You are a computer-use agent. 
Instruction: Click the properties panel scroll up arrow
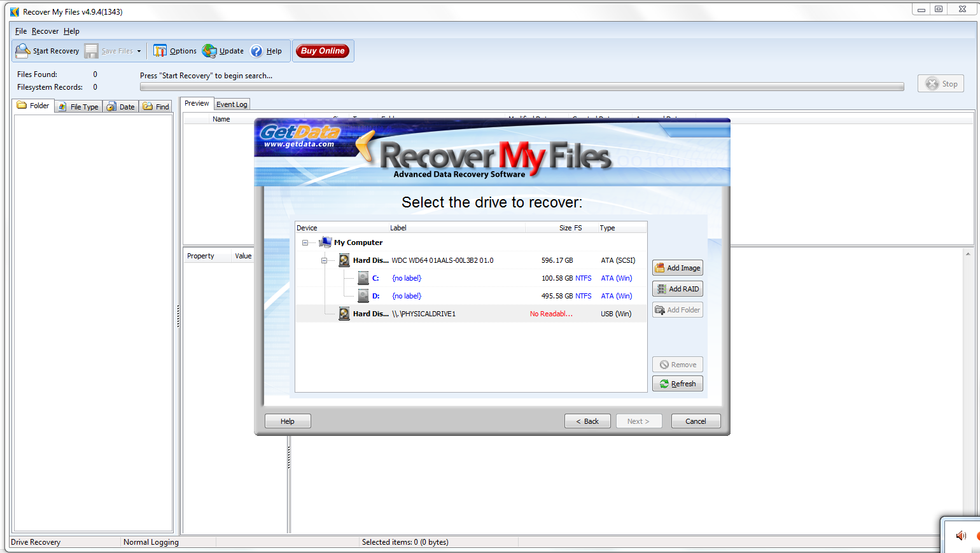point(968,254)
